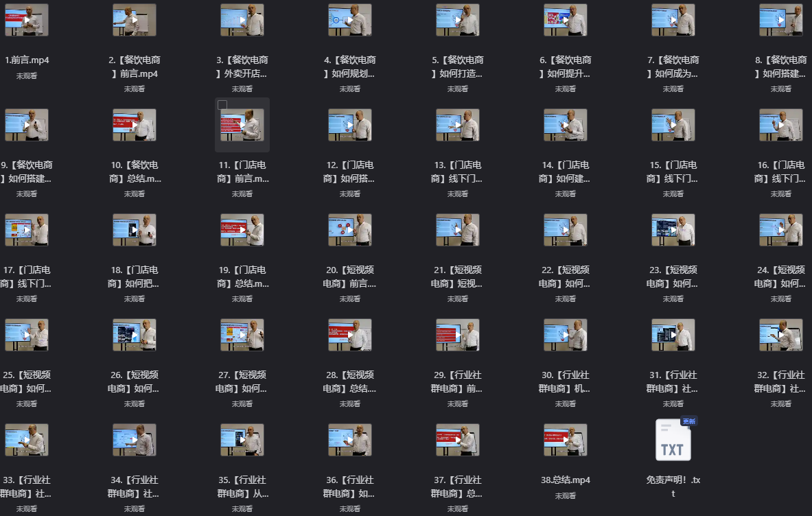Click the title of video 16 门店电商

click(780, 172)
